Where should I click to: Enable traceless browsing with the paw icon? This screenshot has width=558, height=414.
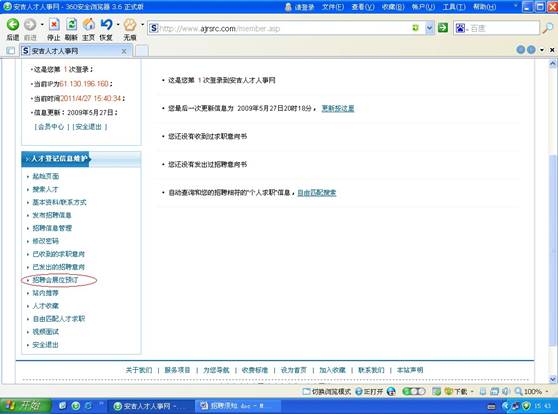[x=130, y=25]
